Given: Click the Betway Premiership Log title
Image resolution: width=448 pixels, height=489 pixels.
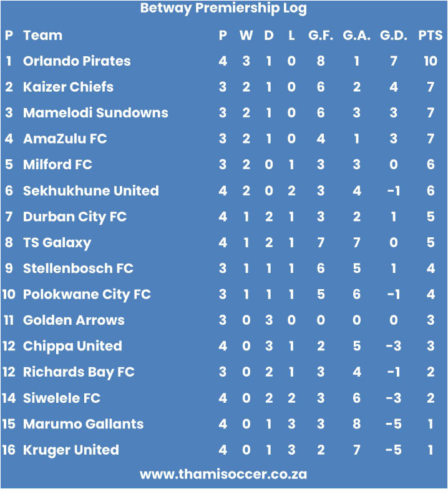Looking at the screenshot, I should pos(223,9).
